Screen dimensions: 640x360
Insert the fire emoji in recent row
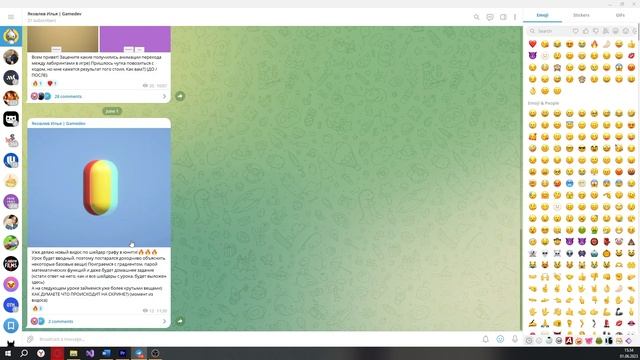point(594,44)
